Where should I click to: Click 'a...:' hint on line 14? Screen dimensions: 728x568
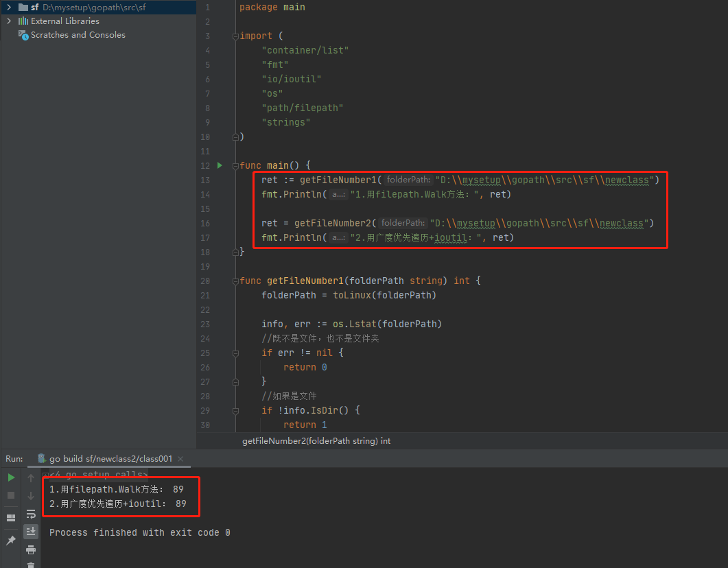coord(338,194)
